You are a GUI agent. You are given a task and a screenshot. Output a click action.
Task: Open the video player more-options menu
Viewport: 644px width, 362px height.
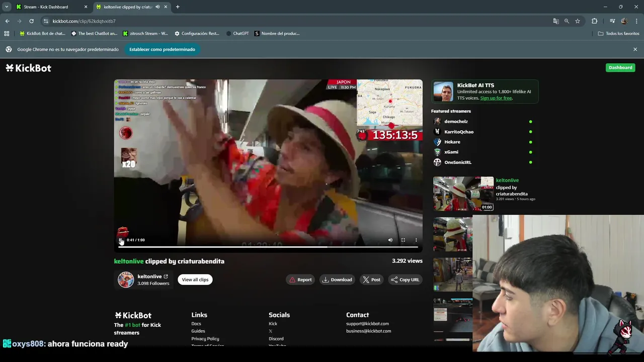[x=416, y=240]
